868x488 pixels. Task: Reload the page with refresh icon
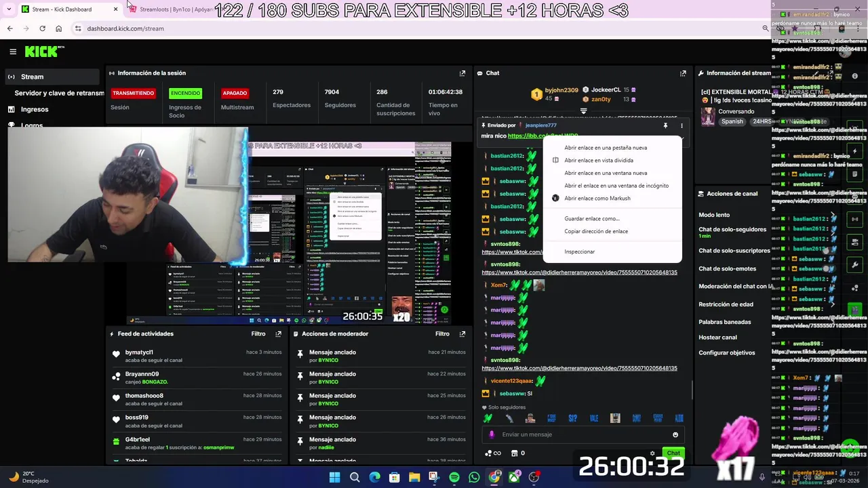(42, 28)
